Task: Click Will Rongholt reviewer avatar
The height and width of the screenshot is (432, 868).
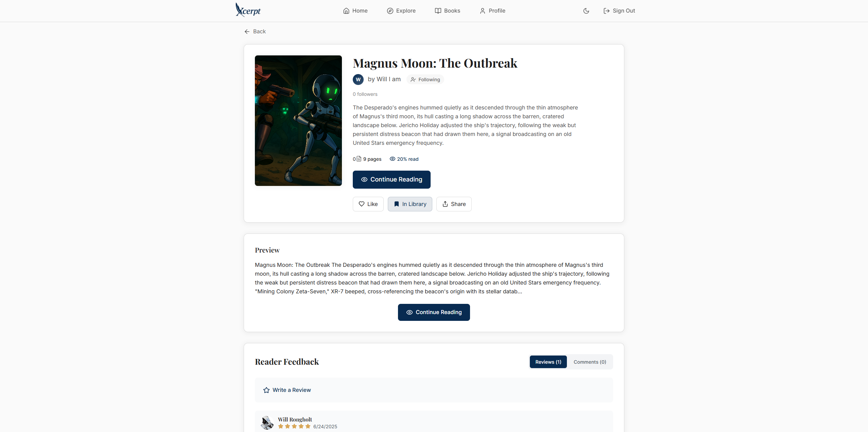Action: pos(267,423)
